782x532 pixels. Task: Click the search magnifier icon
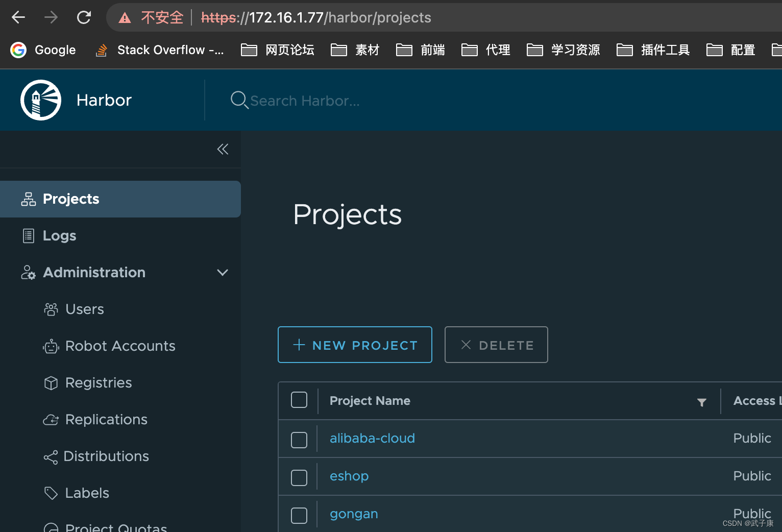click(x=239, y=100)
